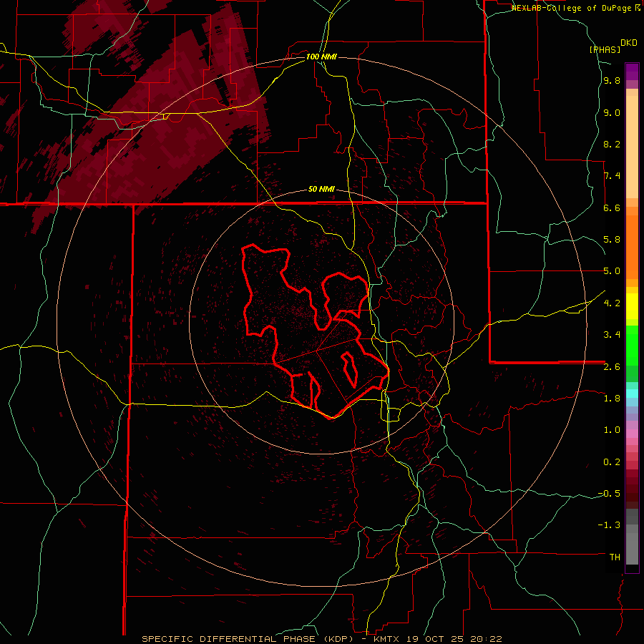Click the 4.2 scale value
Screen dimensions: 644x644
[x=612, y=303]
